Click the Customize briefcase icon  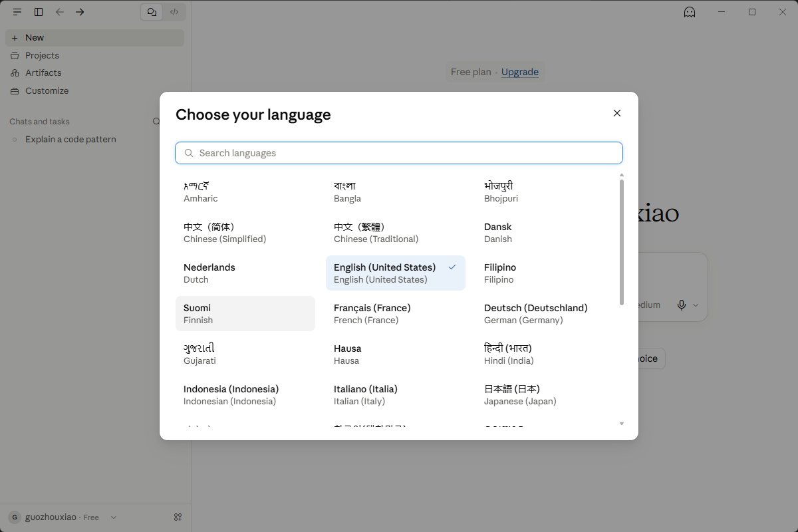15,90
